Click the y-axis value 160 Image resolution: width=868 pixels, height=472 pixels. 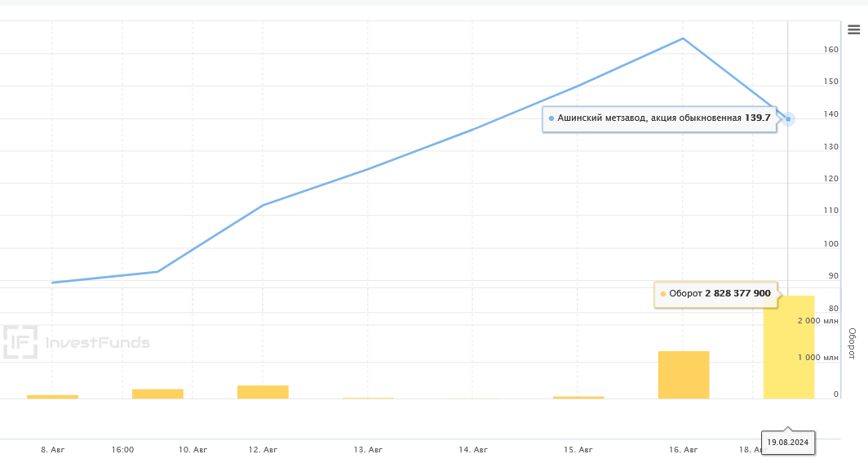click(x=831, y=49)
